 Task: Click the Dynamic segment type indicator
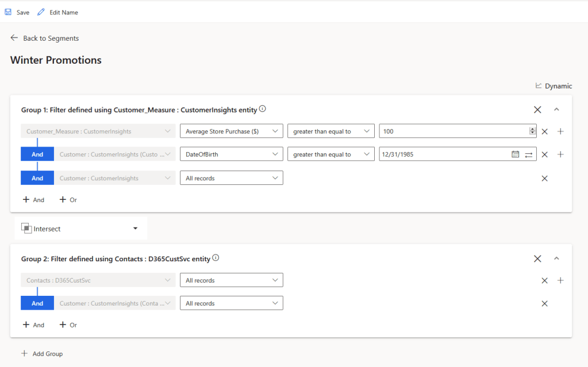554,86
